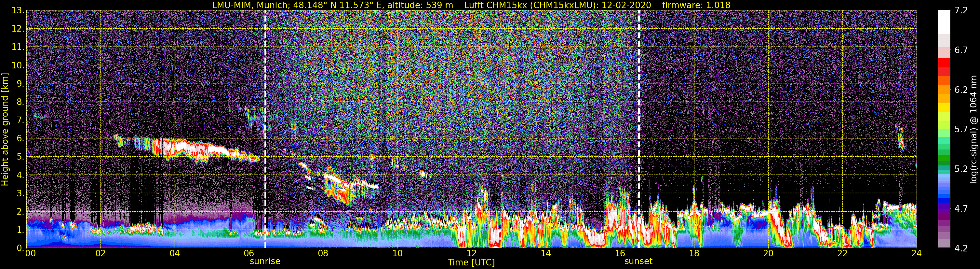Click the 'sunrise' label below the axis
Viewport: 980px width, 269px height.
265,262
